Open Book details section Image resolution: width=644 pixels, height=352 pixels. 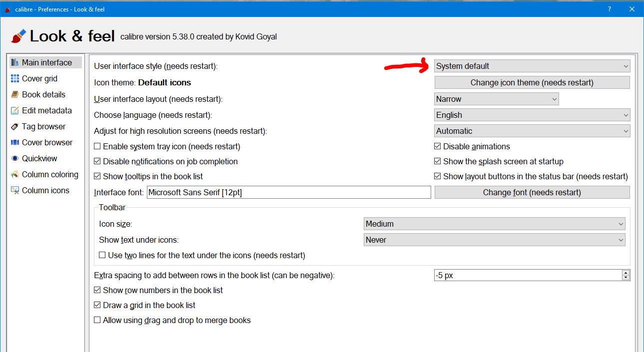pos(45,94)
